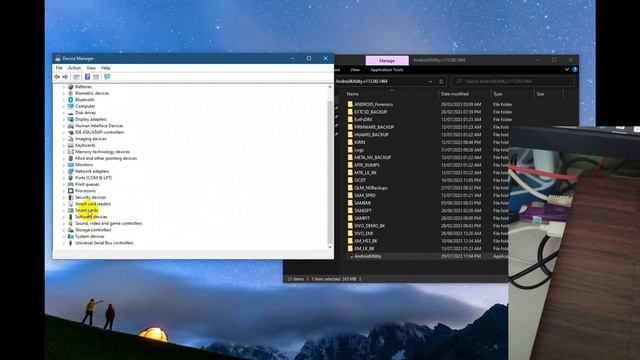This screenshot has height=360, width=640.
Task: Expand the Mice and other pointing devices node
Action: click(64, 158)
